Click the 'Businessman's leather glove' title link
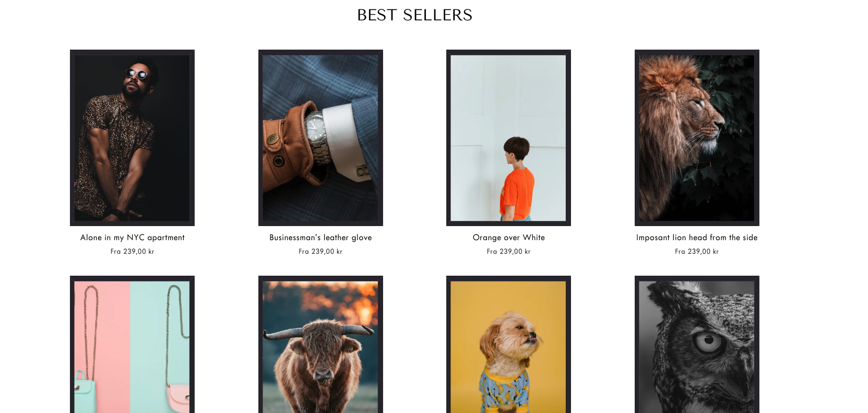 click(x=320, y=238)
